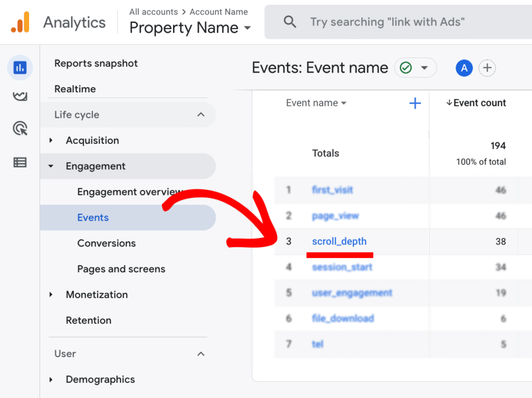Open the scroll_depth event link
Viewport: 532px width, 398px height.
coord(339,241)
